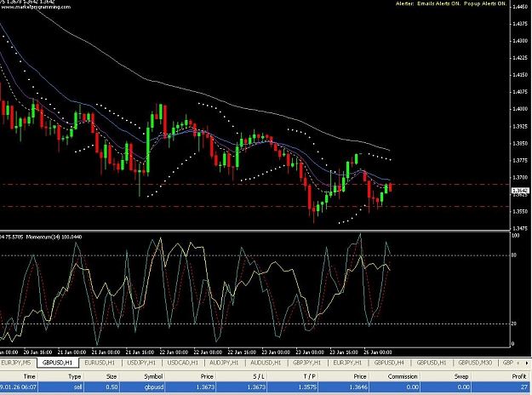
Task: Click the 23 Jan 08:00 time axis label
Action: 310,352
